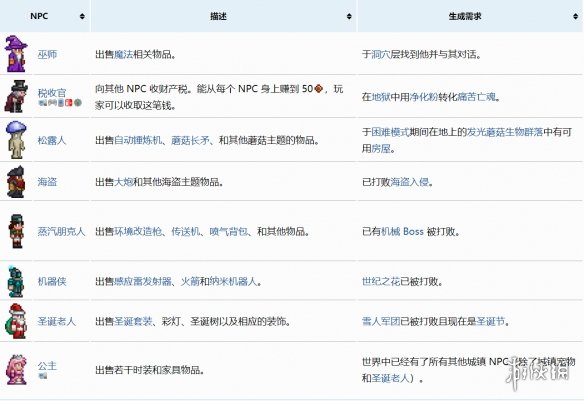The width and height of the screenshot is (584, 401).
Task: Click the purple-hat Wizard sprite beside 巫师
Action: 16,54
